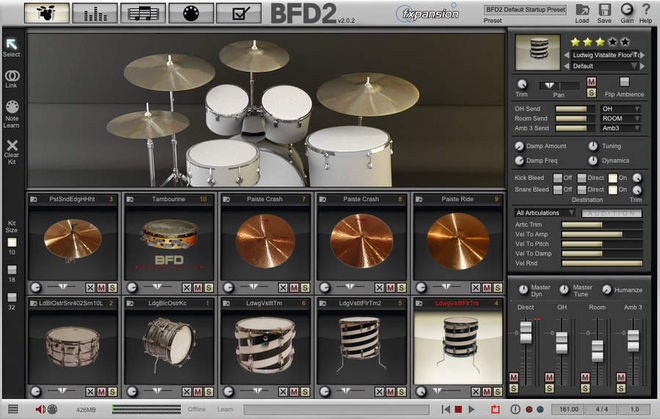Open the loader icon for PstSndEdgHHht slot
Screen dimensions: 660x419
pyautogui.click(x=34, y=199)
